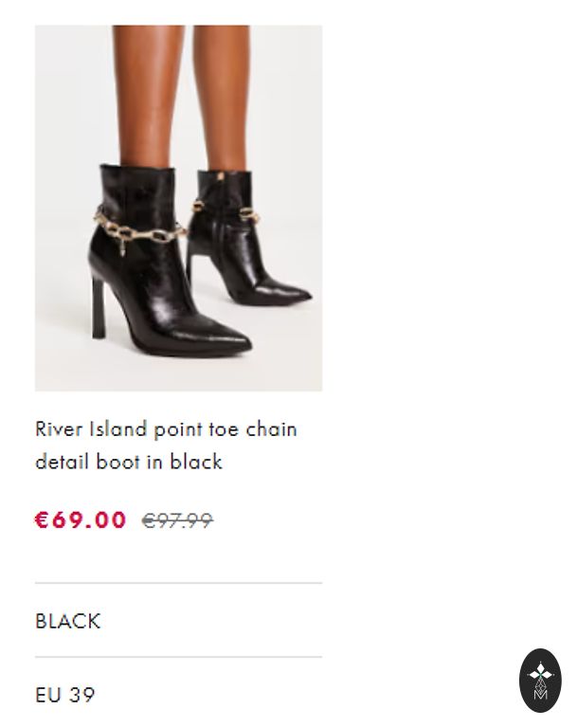Click the model's legs above the boots
The height and width of the screenshot is (728, 577).
(x=181, y=95)
